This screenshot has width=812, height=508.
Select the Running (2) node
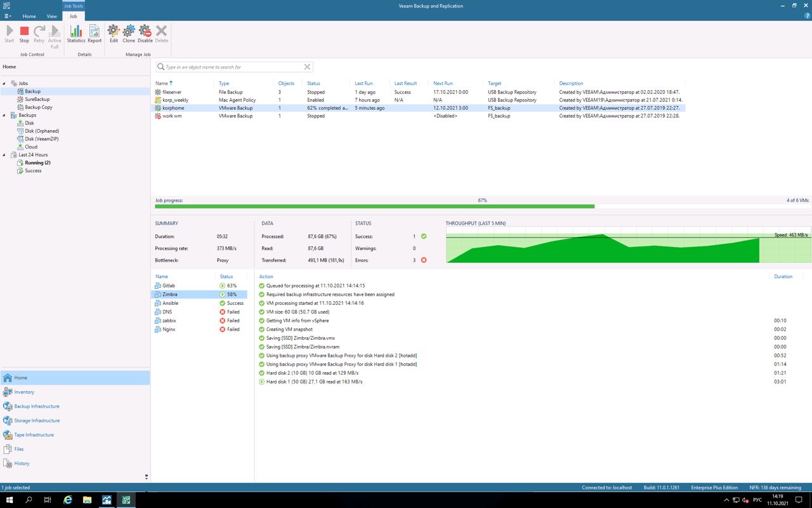click(37, 163)
